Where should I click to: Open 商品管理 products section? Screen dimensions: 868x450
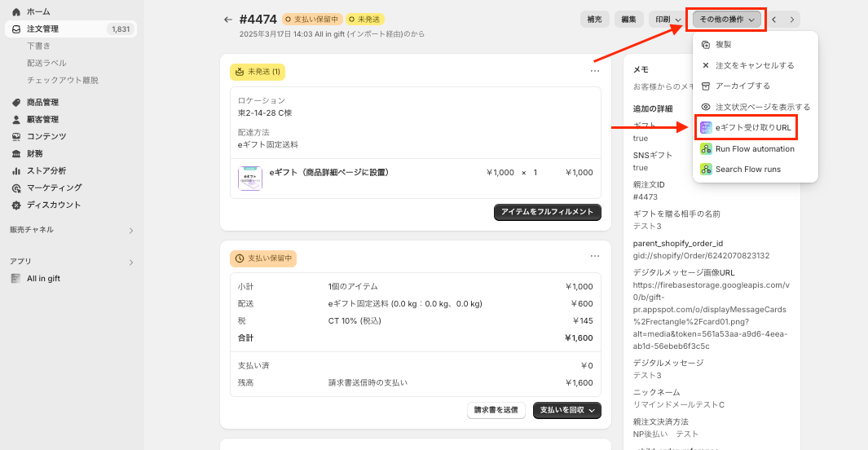coord(42,103)
